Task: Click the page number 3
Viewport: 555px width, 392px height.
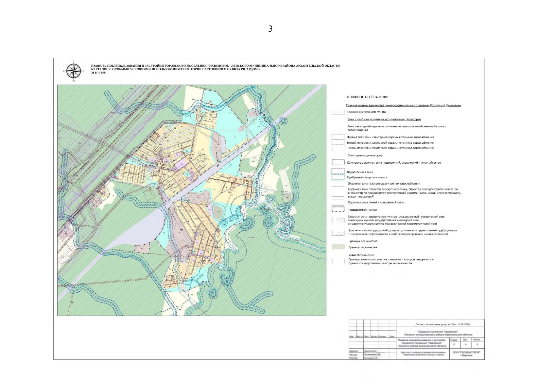Action: point(270,29)
